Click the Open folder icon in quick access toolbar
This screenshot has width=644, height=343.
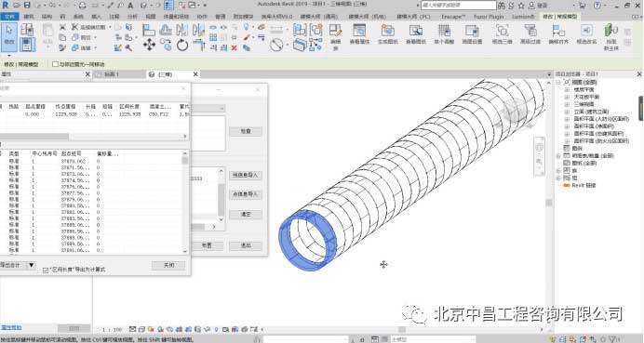(x=18, y=6)
